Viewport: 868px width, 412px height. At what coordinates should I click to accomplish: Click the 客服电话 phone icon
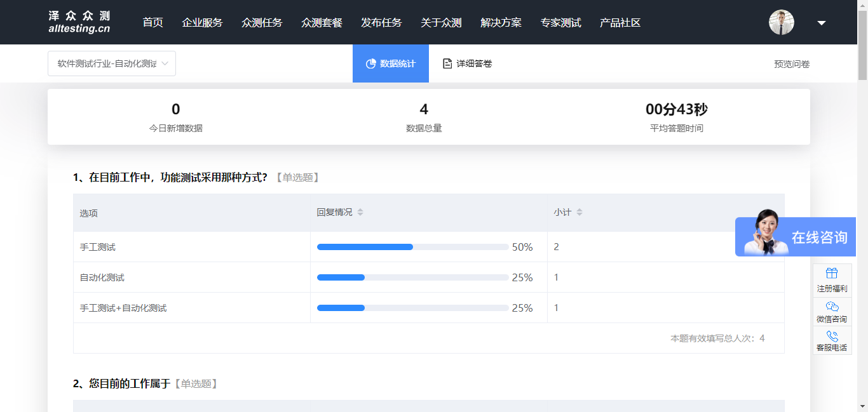point(832,336)
